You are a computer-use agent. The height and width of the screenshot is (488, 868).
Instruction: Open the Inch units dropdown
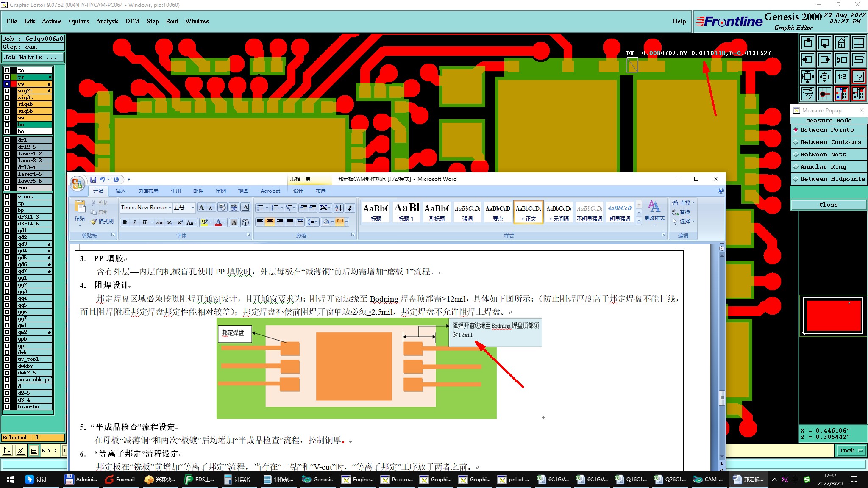point(851,451)
